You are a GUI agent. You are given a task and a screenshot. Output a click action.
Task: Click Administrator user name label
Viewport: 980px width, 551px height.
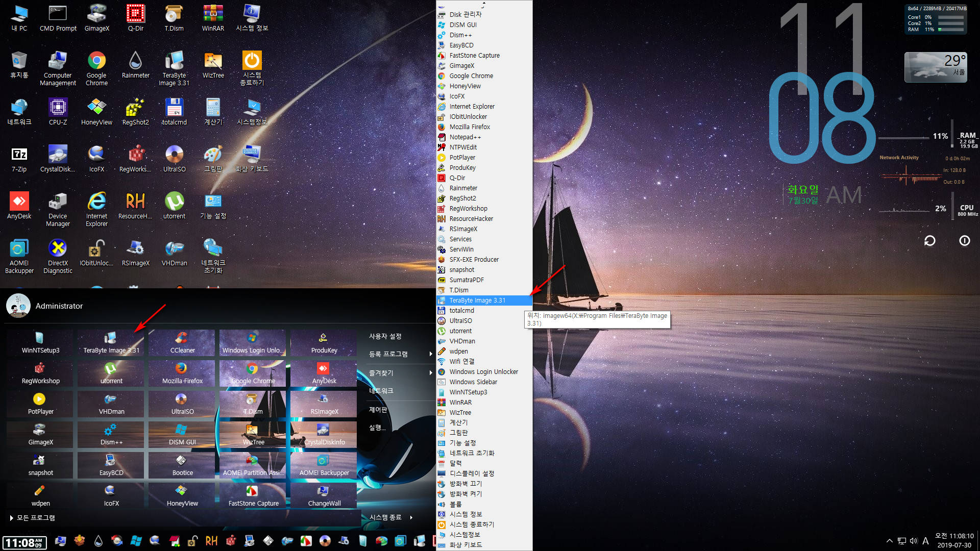59,306
